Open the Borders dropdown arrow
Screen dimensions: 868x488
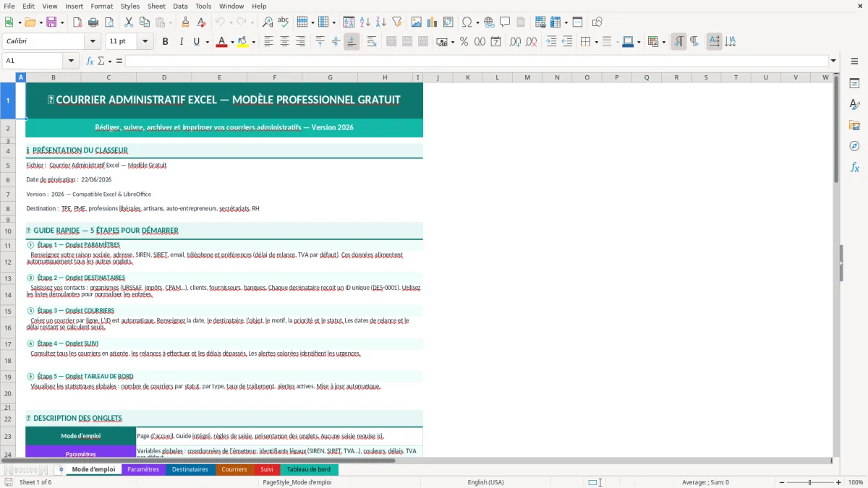596,42
